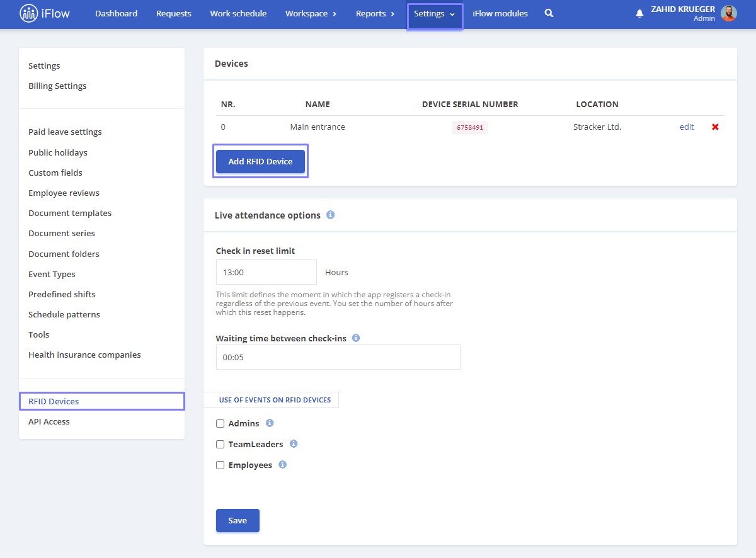Click the Check in reset limit field
Screen dimensions: 756x558
tap(266, 273)
